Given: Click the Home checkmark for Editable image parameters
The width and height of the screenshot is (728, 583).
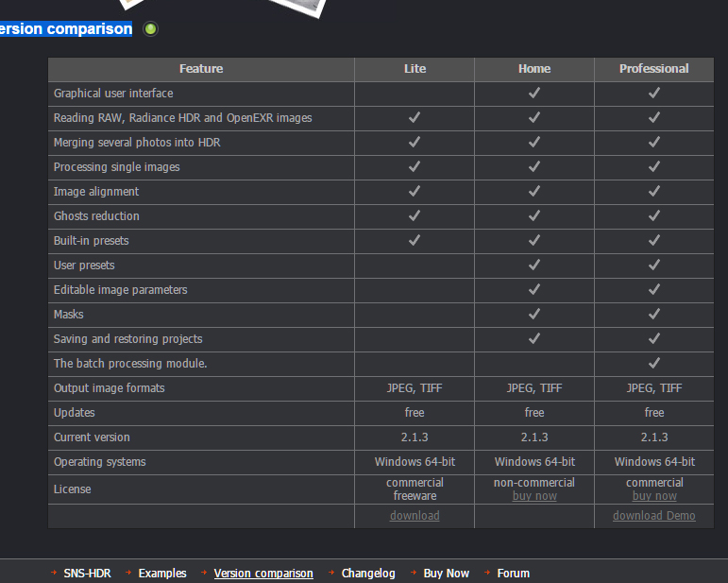Looking at the screenshot, I should click(534, 290).
